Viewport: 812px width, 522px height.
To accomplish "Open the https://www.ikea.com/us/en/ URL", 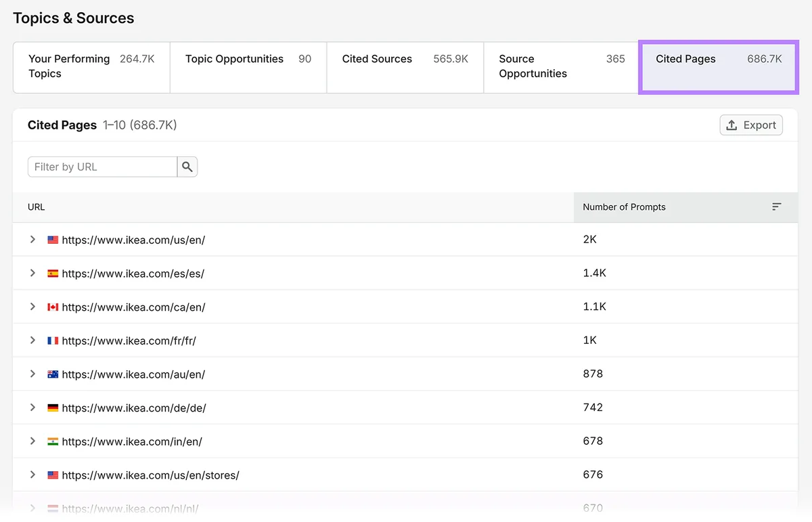I will [133, 240].
